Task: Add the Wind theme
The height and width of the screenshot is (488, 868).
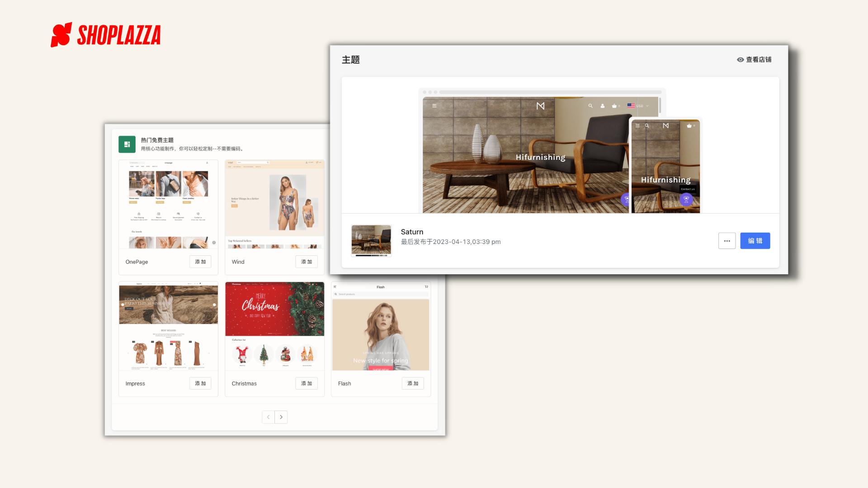Action: 306,262
